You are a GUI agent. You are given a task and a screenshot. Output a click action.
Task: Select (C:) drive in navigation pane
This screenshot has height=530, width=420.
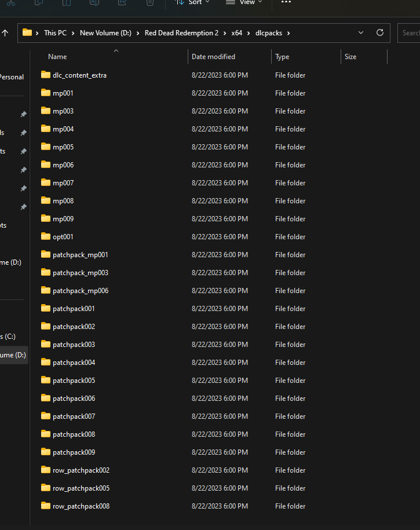pos(8,337)
